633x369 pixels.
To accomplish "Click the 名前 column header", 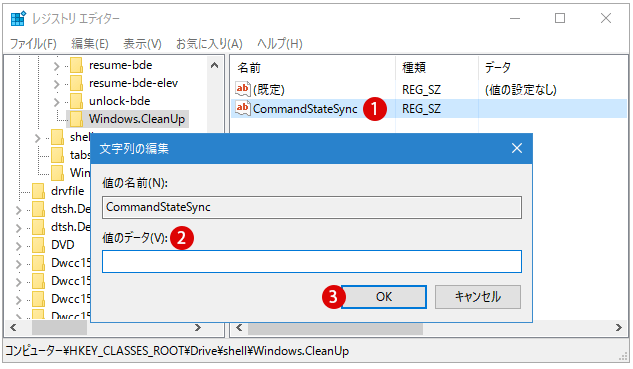I will 313,67.
